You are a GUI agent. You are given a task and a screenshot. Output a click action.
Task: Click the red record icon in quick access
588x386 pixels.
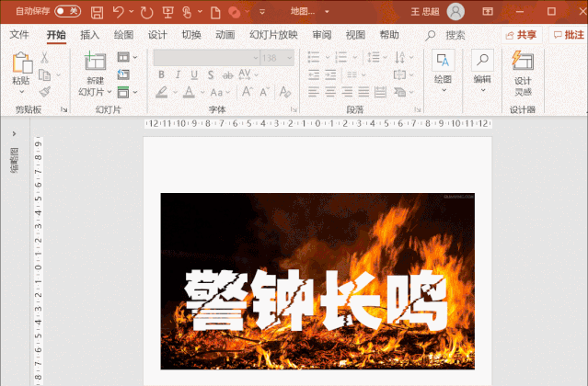coord(235,12)
